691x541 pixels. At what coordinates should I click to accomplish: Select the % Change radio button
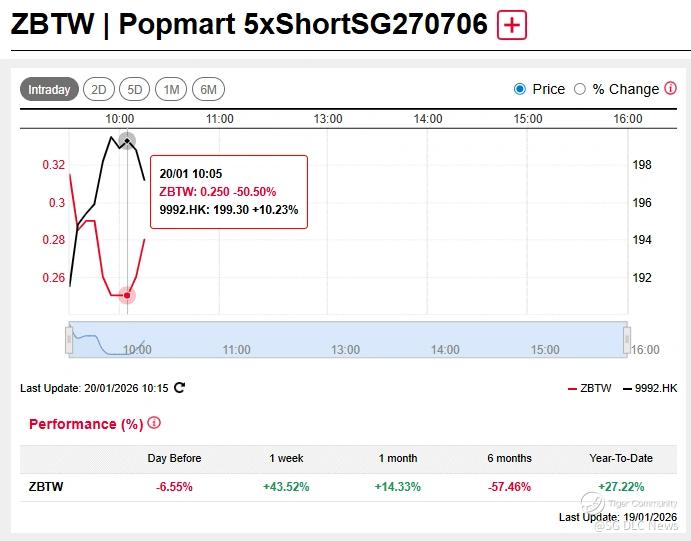pyautogui.click(x=579, y=89)
